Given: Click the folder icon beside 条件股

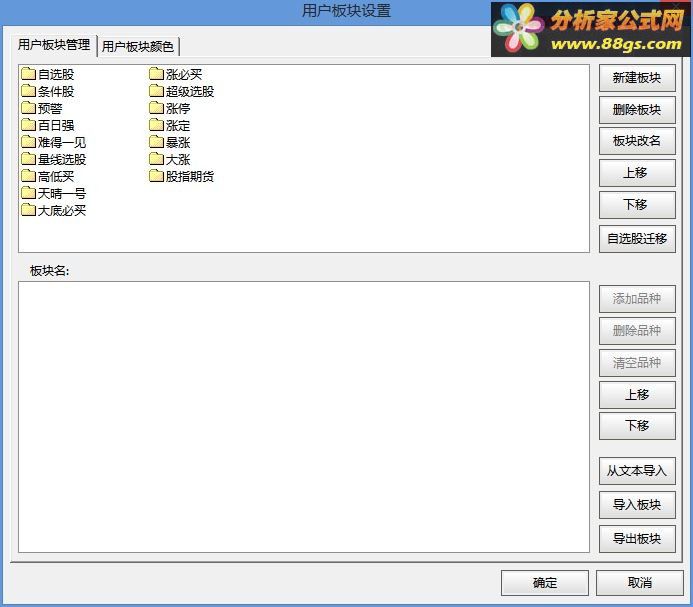Looking at the screenshot, I should (x=29, y=91).
